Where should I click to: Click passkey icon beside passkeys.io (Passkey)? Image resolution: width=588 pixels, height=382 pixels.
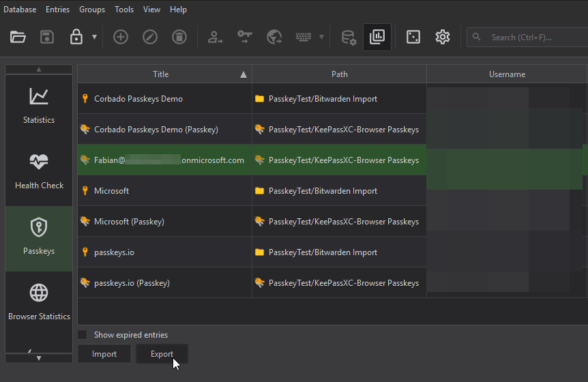[85, 283]
